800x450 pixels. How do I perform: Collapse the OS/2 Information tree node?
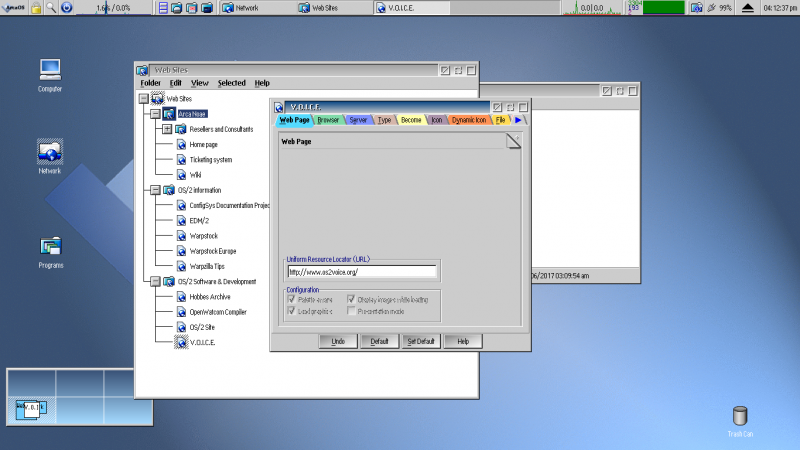(x=156, y=190)
